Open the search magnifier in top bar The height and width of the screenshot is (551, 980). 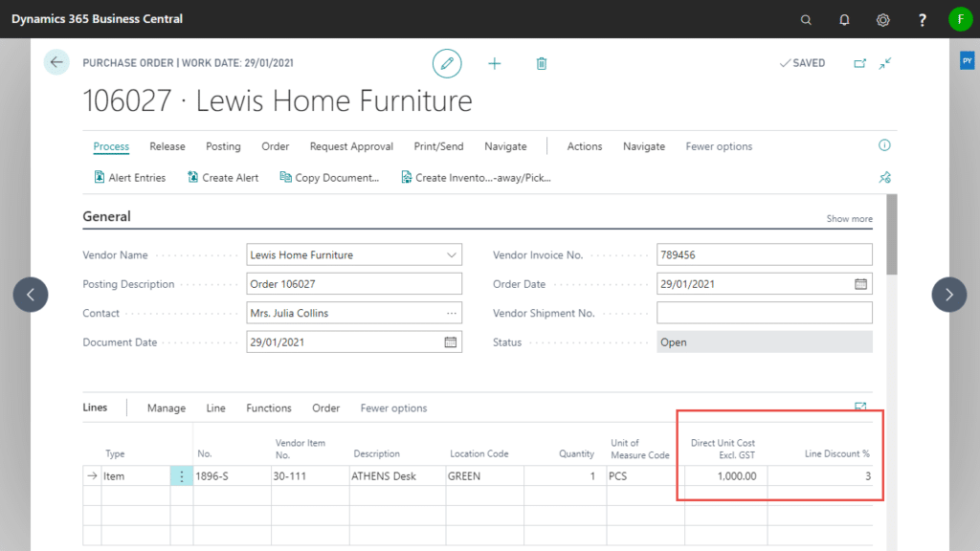coord(806,20)
